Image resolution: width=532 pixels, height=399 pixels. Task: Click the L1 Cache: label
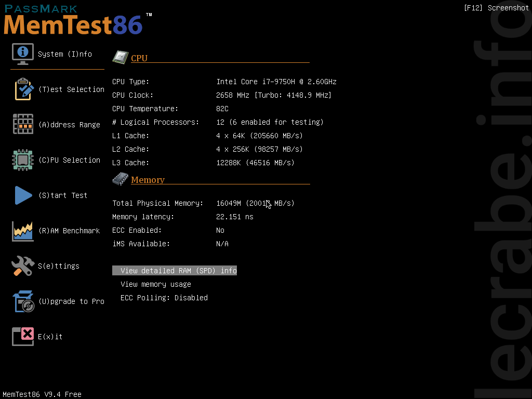tap(130, 136)
